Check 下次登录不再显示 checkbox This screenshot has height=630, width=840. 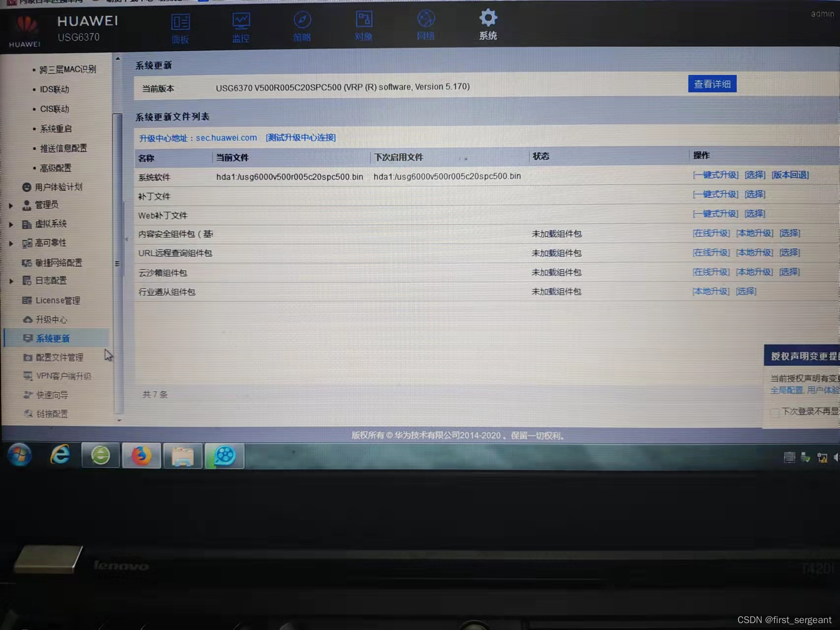775,412
